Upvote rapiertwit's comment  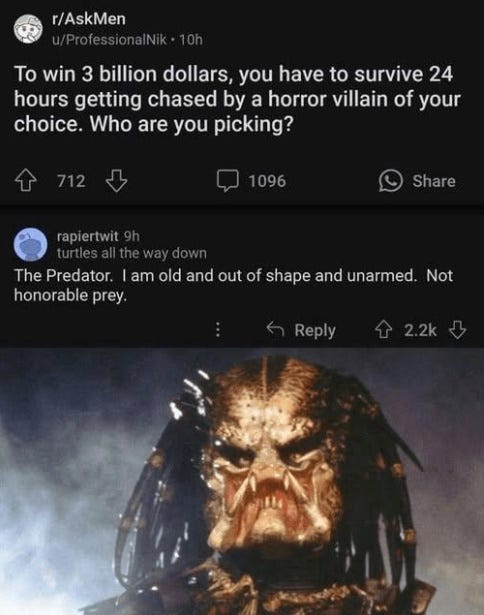(x=383, y=330)
